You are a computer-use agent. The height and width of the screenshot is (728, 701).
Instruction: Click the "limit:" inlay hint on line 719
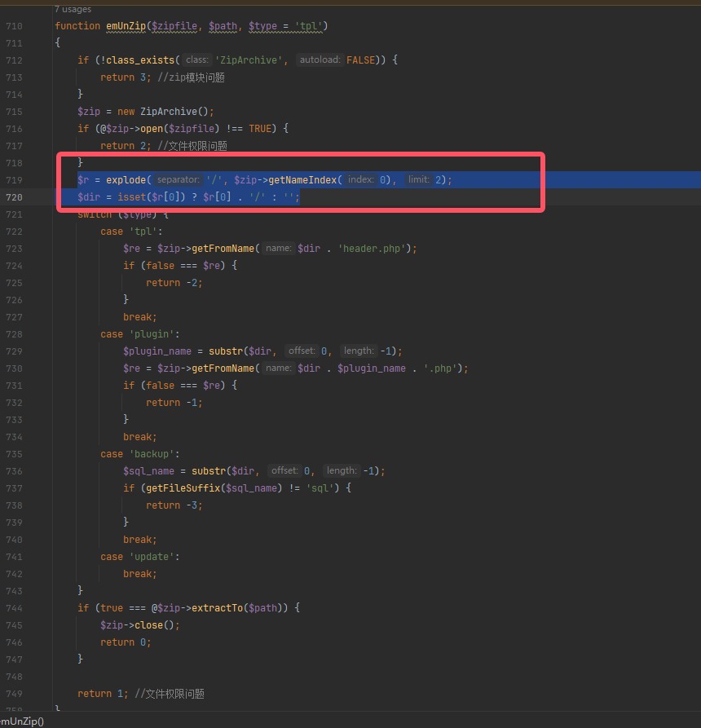419,179
